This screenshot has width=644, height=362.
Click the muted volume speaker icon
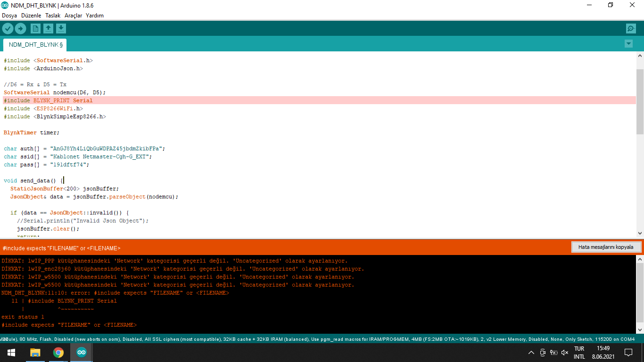[565, 353]
